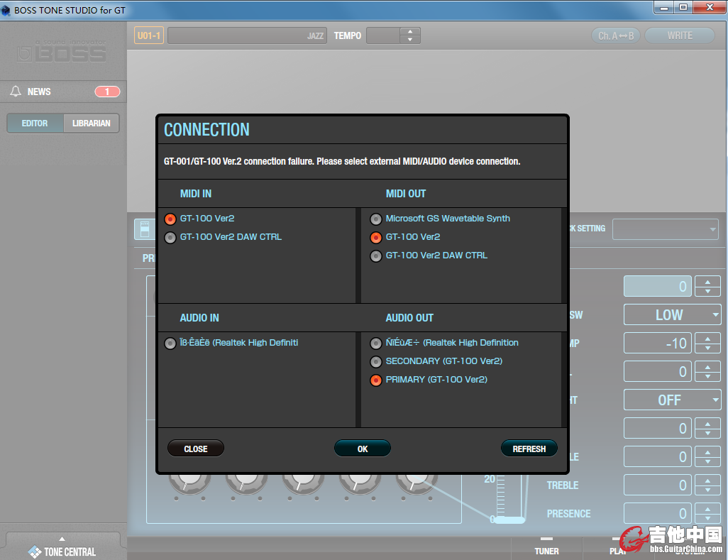Open the news notification badge
This screenshot has width=728, height=560.
click(107, 92)
